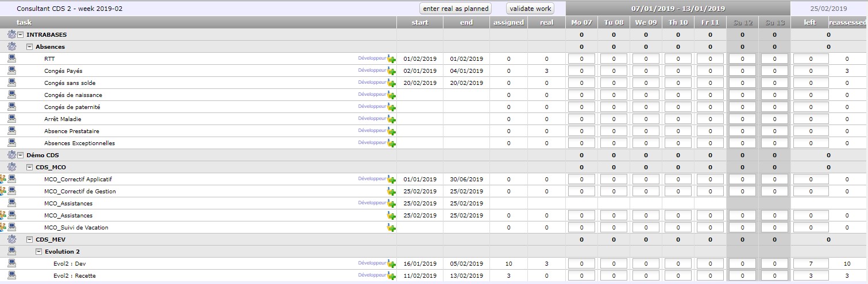Click the 'left' work field for Evol2 : Dev
868x284 pixels.
811,263
